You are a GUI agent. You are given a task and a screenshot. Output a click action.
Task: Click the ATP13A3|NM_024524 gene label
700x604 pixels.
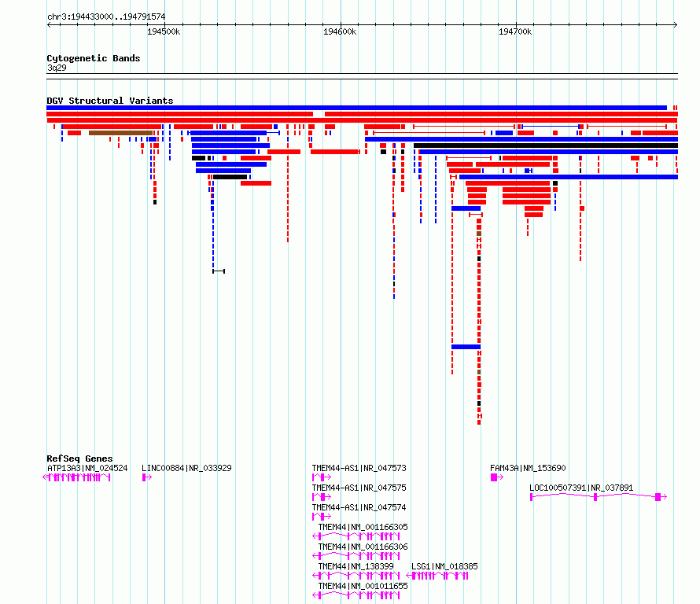click(x=87, y=468)
